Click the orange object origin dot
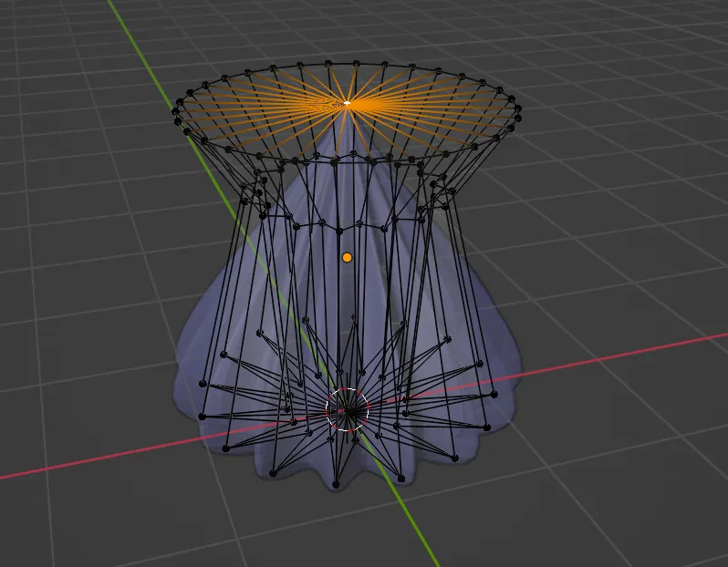The image size is (728, 567). (x=347, y=257)
